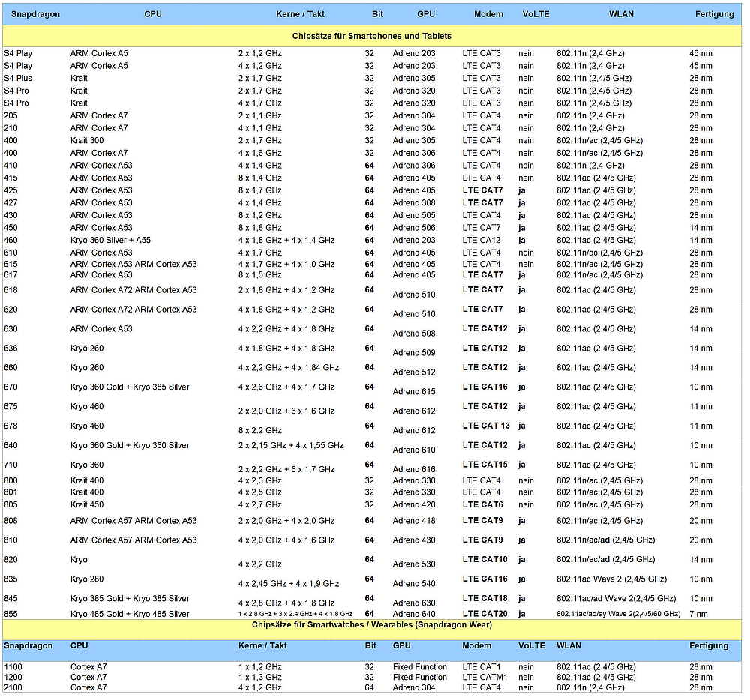Click the 'Adreno 508' GPU cell
Image resolution: width=750 pixels, height=700 pixels.
tap(414, 334)
